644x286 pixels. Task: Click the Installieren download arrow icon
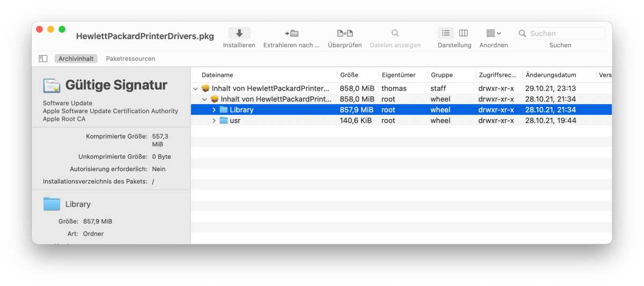[239, 33]
